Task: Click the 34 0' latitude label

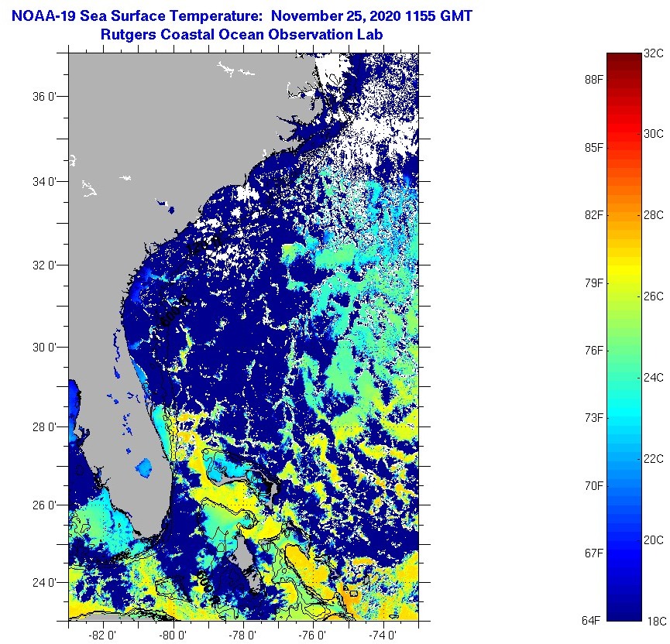Action: click(44, 182)
